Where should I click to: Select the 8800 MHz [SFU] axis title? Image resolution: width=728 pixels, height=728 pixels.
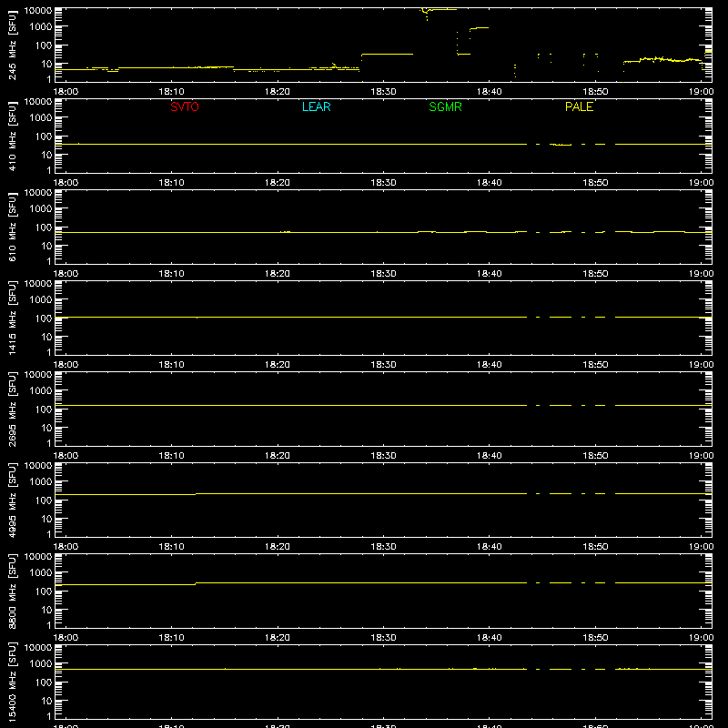pyautogui.click(x=13, y=591)
